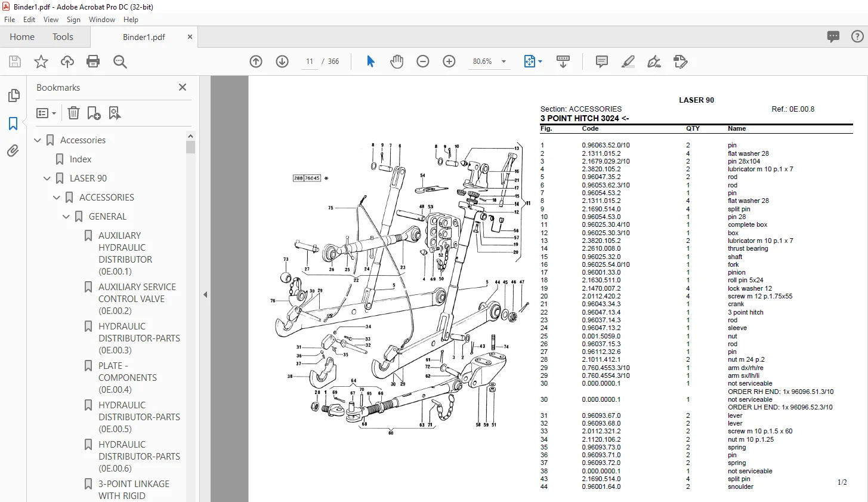Select the 'Ref.: 0E.00.8' text
This screenshot has height=502, width=868.
click(x=793, y=109)
